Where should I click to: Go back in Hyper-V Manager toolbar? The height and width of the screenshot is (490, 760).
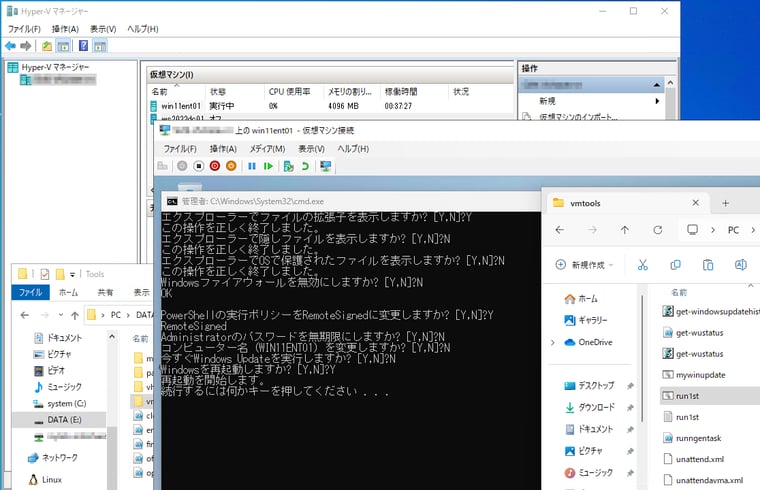pyautogui.click(x=10, y=46)
